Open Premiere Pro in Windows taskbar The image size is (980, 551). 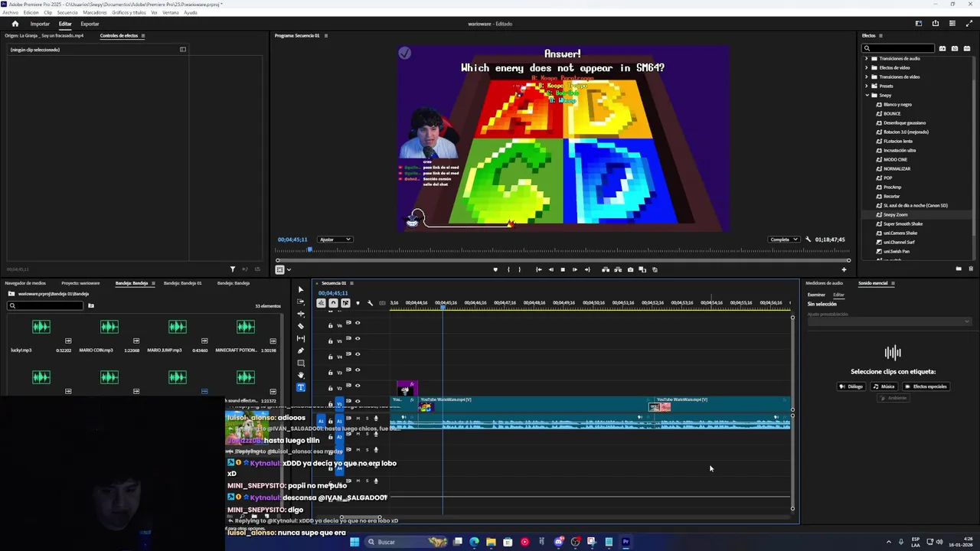click(x=626, y=542)
